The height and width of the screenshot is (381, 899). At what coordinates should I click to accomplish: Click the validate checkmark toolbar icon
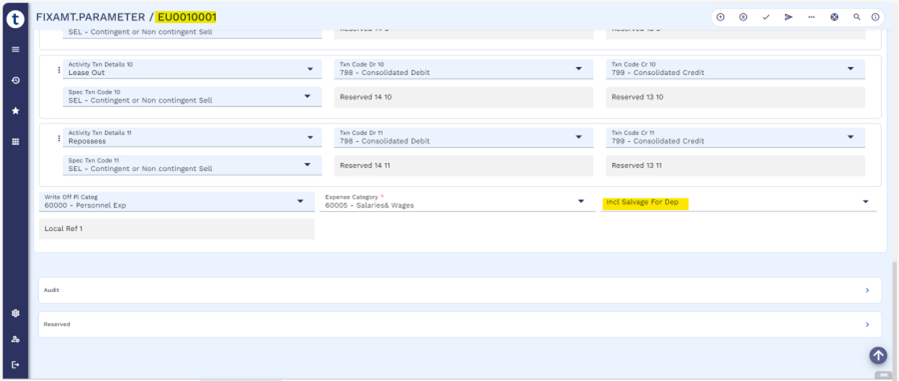click(766, 17)
